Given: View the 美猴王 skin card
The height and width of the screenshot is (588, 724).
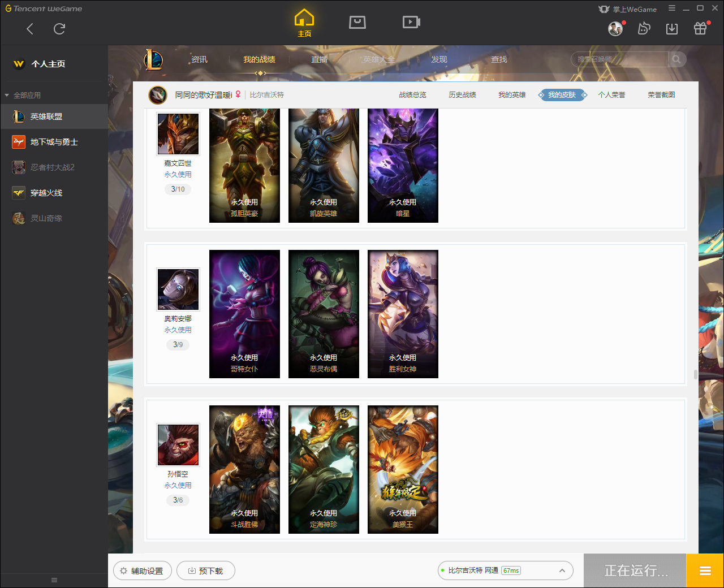Looking at the screenshot, I should point(403,469).
